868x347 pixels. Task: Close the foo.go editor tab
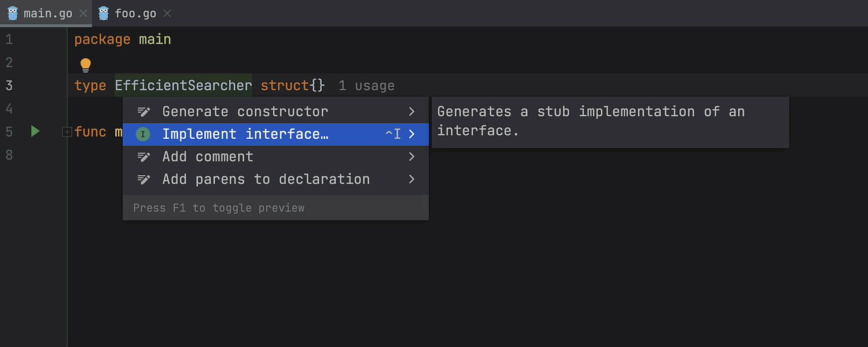point(167,13)
